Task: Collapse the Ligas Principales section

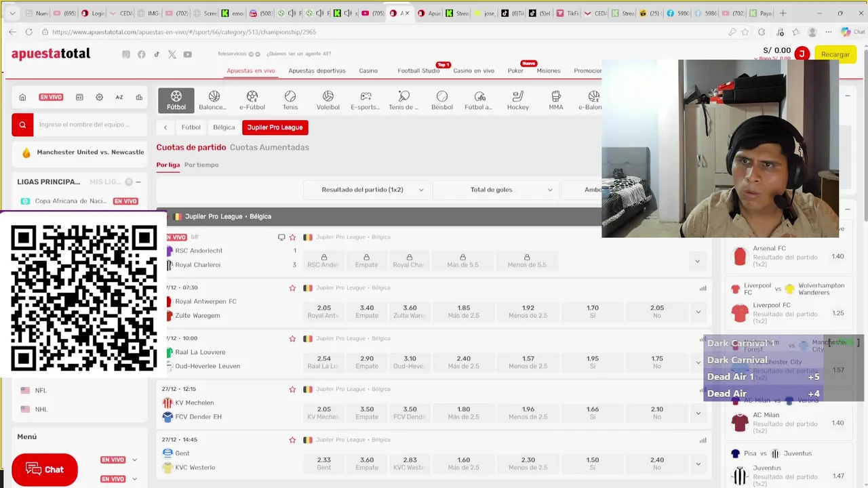Action: pyautogui.click(x=138, y=182)
